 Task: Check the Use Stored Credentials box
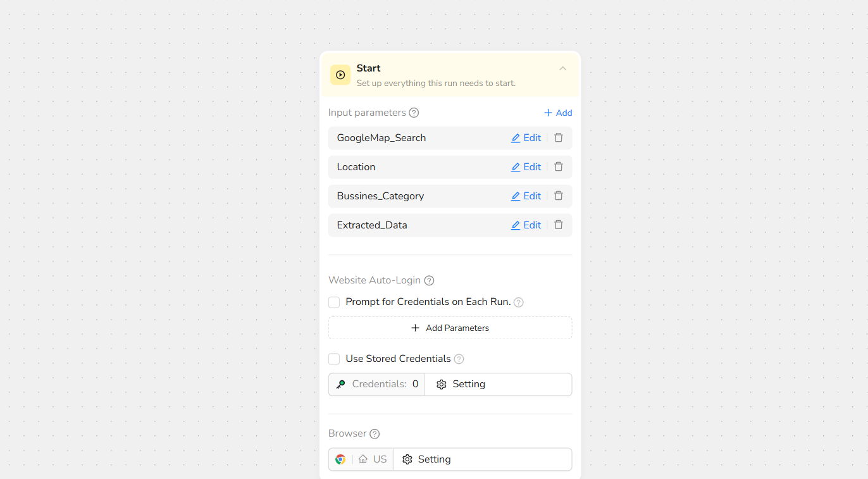(334, 359)
